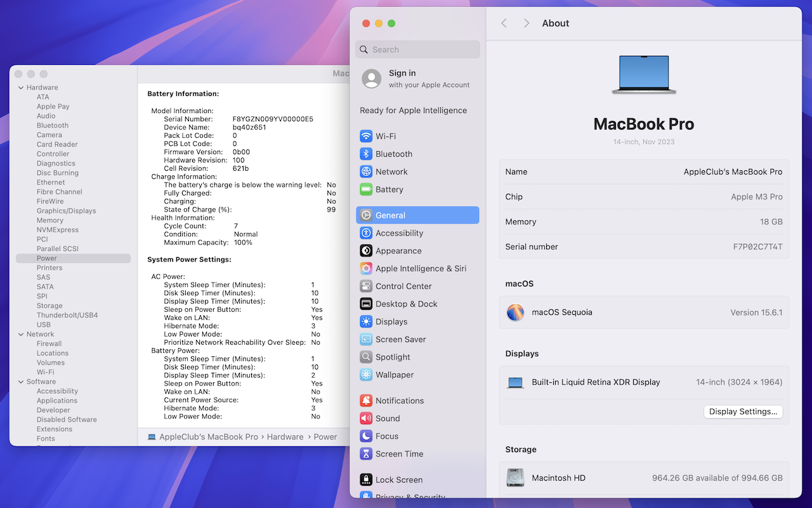Go forward using the right chevron
Screen dimensions: 812x508
526,23
